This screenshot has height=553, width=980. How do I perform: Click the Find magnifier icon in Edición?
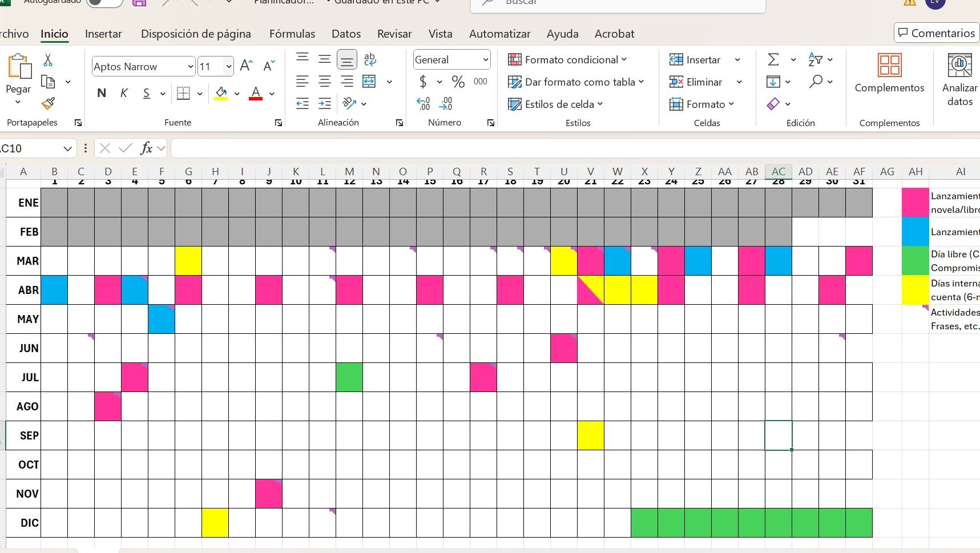click(x=816, y=82)
